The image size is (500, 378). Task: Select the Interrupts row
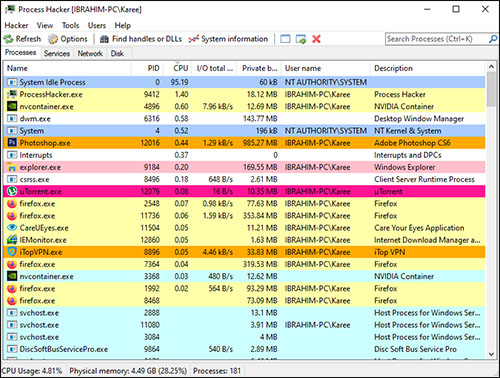point(244,155)
